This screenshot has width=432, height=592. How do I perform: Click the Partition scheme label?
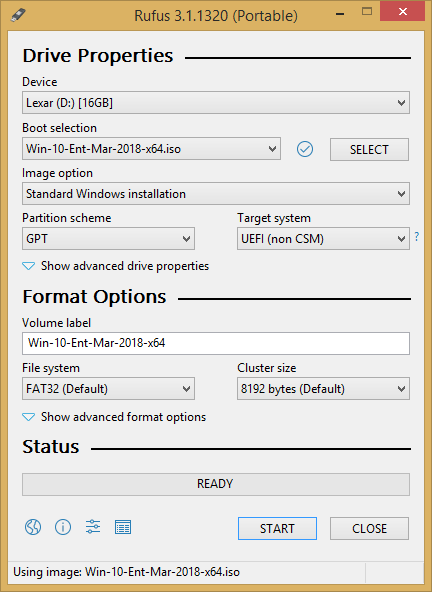(x=67, y=218)
